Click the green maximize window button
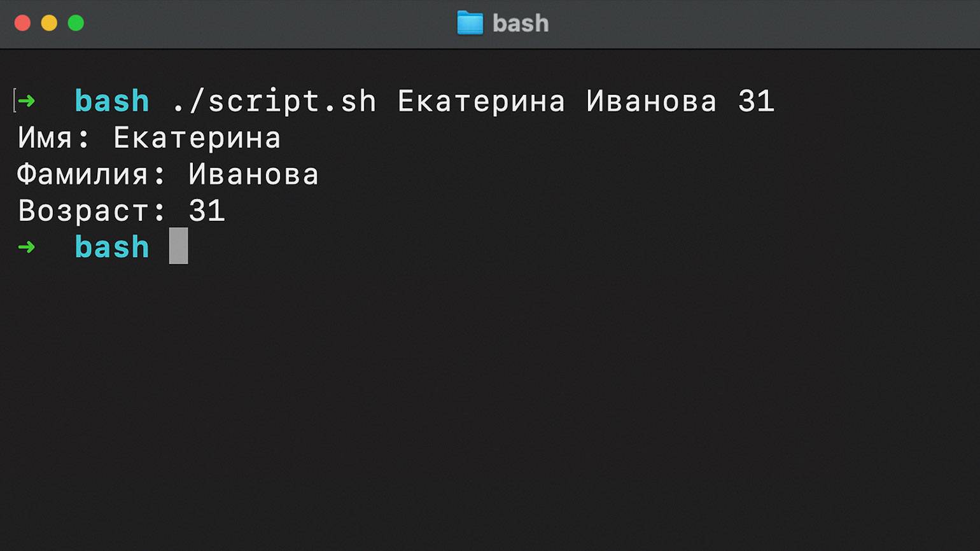 (x=76, y=24)
